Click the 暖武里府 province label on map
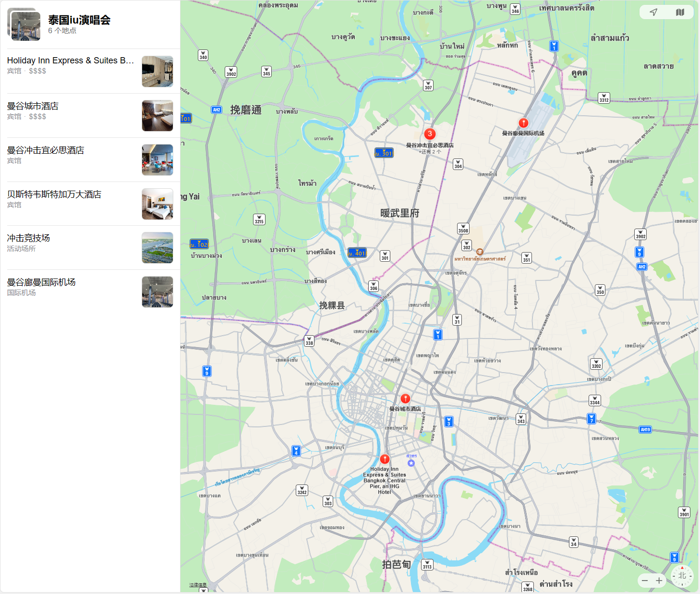This screenshot has width=700, height=594. coord(400,213)
